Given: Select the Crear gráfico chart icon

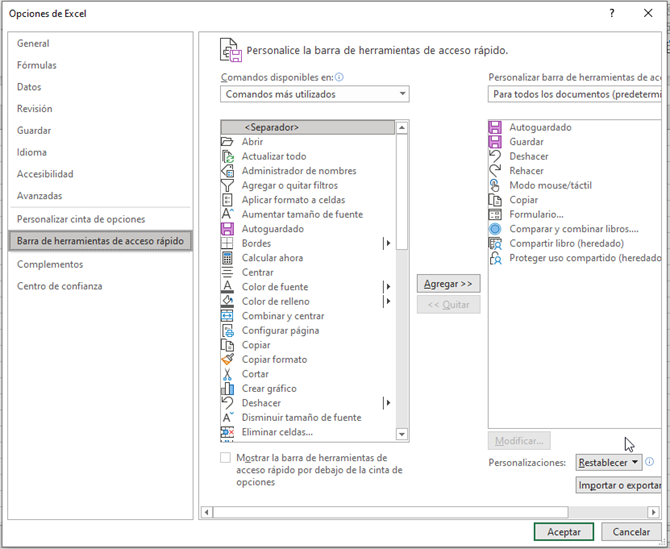Looking at the screenshot, I should click(227, 389).
